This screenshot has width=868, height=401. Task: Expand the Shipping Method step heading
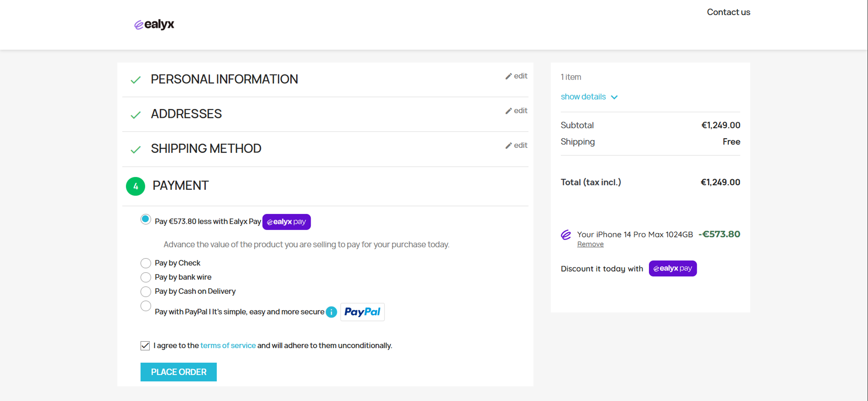(206, 149)
